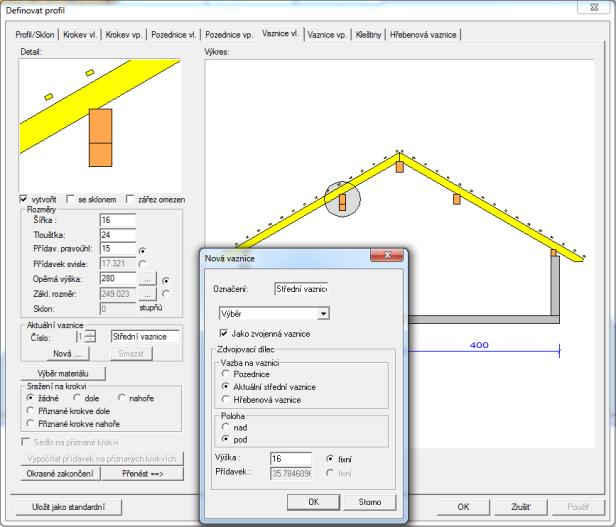Image resolution: width=616 pixels, height=527 pixels.
Task: Click the Zrušit button
Action: coord(521,507)
